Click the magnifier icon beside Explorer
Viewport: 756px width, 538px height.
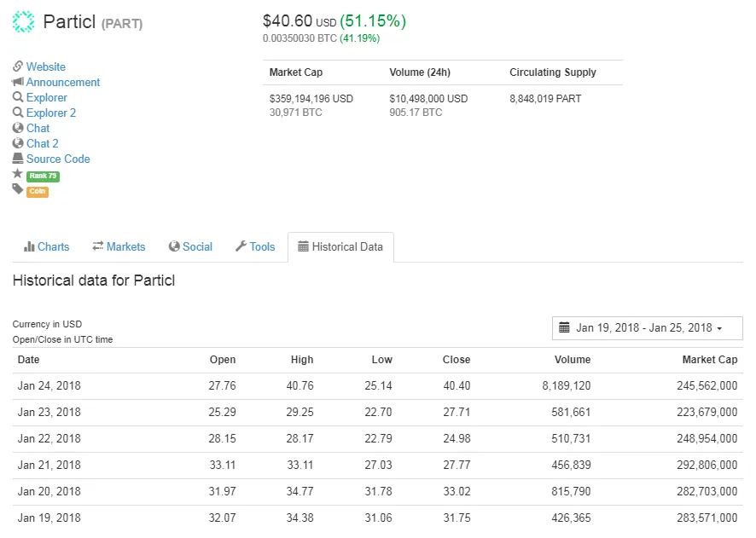tap(18, 97)
